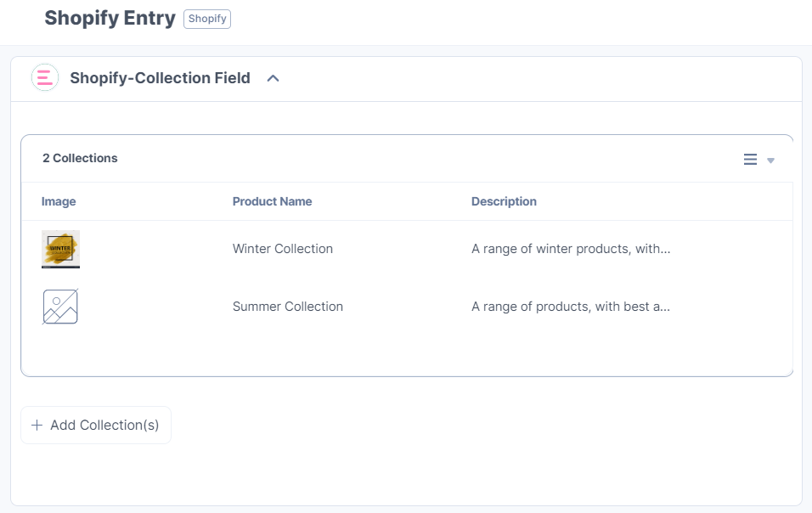812x513 pixels.
Task: Click Summer Collection's placeholder image icon
Action: pyautogui.click(x=59, y=306)
